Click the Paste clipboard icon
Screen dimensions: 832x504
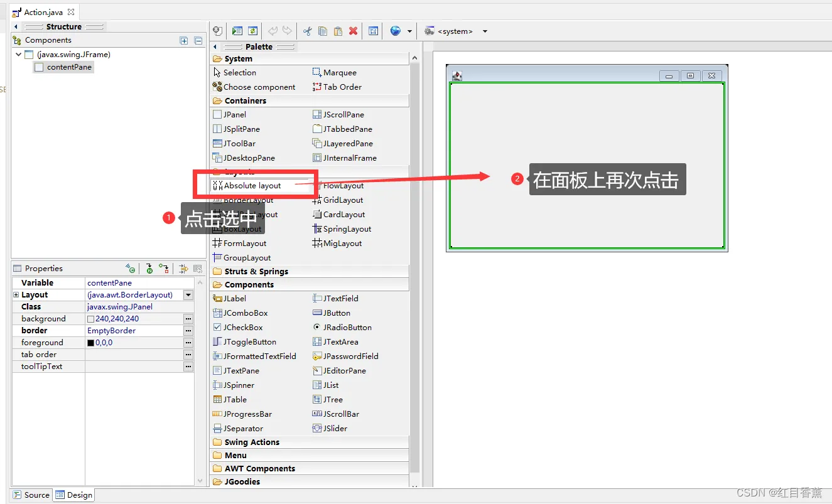point(338,31)
